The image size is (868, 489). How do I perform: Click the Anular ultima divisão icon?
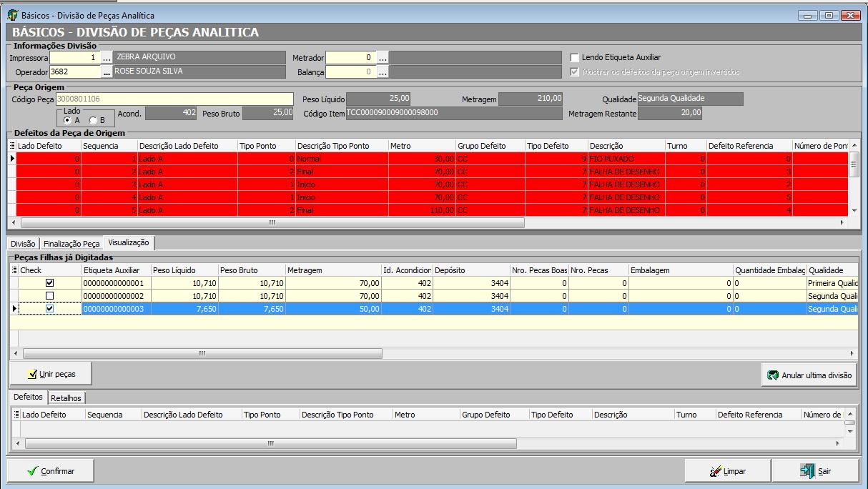tap(772, 375)
